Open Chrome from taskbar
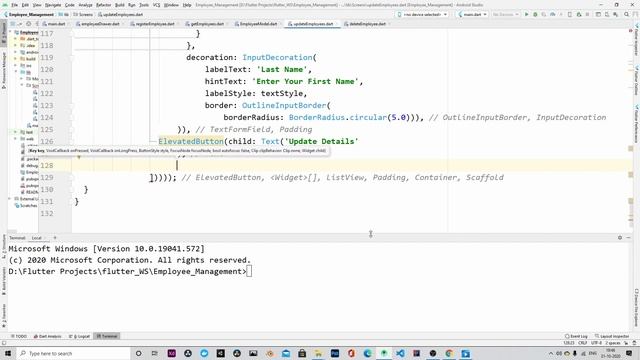Viewport: 640px width, 360px height. coord(449,353)
